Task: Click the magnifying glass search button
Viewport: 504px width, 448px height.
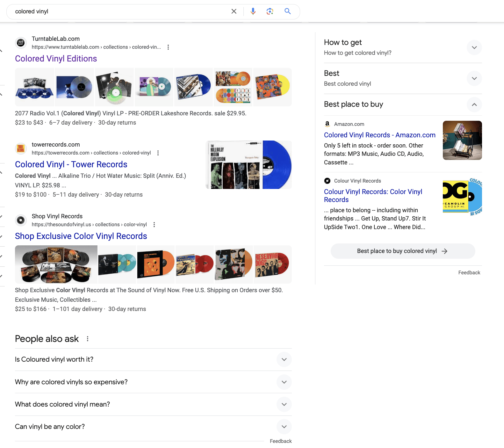Action: [288, 11]
